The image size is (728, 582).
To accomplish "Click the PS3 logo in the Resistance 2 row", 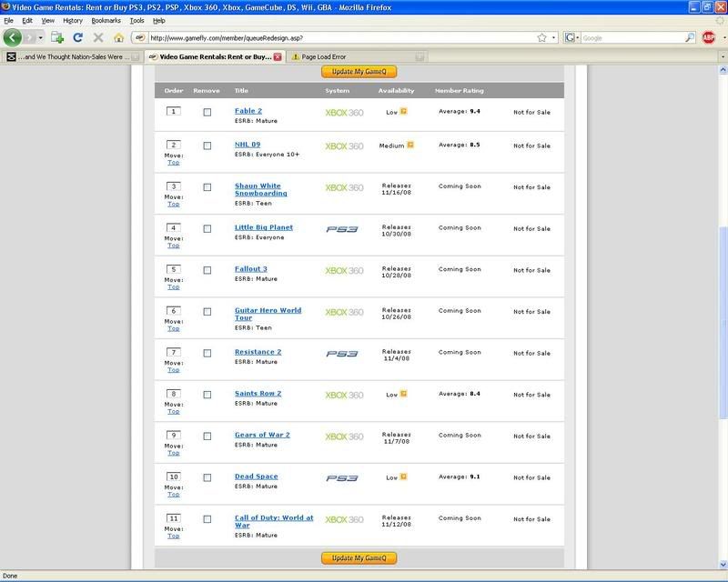I will 342,354.
